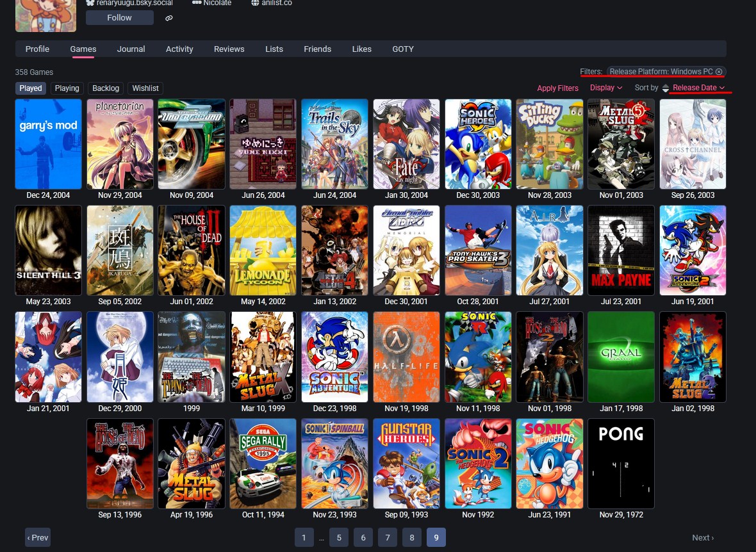Open the Sonic Adventure 2 cover
Viewport: 756px width, 552px height.
click(x=693, y=250)
